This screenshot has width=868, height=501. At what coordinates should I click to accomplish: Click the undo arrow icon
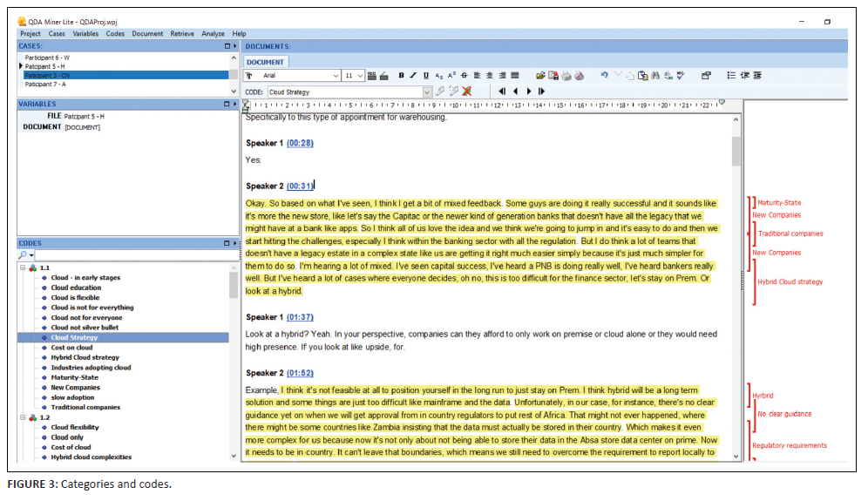pyautogui.click(x=604, y=76)
